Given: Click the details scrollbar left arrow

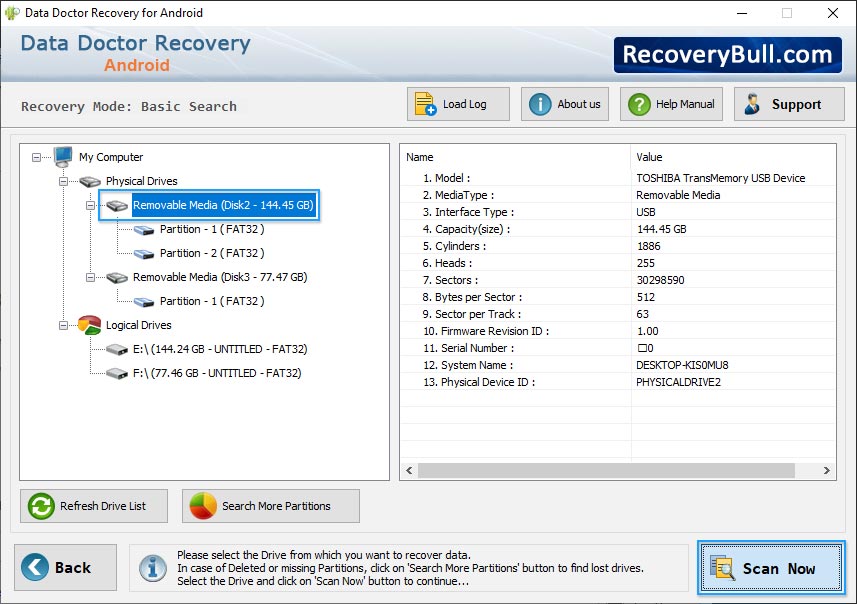Looking at the screenshot, I should point(409,470).
